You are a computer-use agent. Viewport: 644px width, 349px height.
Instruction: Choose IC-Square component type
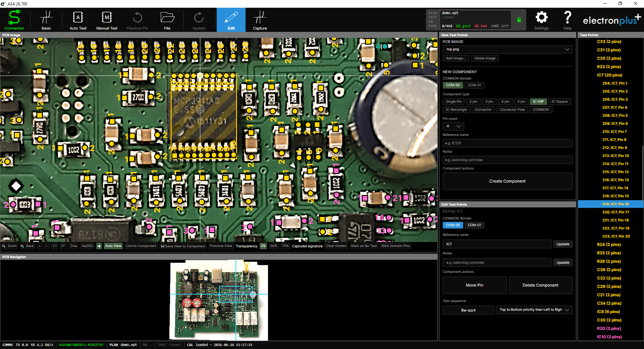(x=559, y=102)
